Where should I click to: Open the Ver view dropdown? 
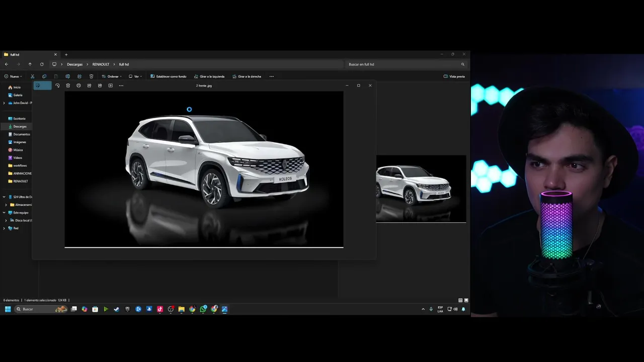(x=135, y=76)
